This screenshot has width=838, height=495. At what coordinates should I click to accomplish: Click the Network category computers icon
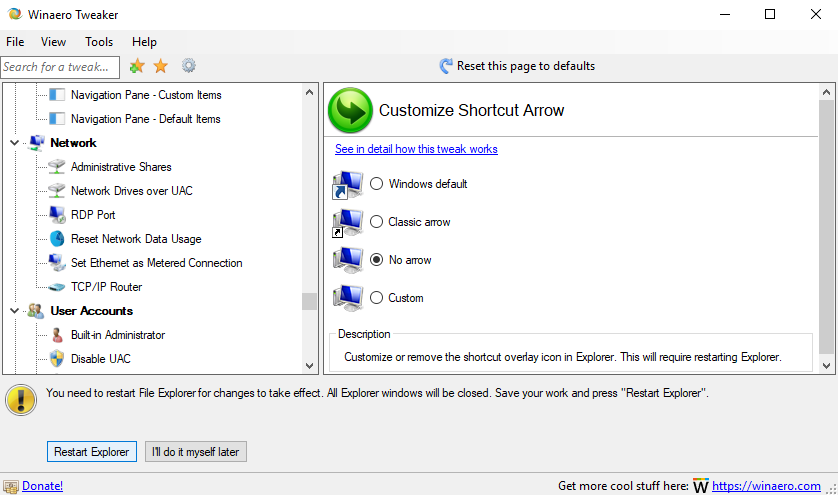point(36,143)
